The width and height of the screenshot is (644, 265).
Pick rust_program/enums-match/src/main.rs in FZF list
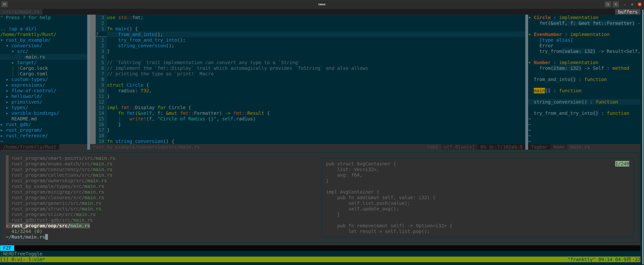click(x=62, y=164)
